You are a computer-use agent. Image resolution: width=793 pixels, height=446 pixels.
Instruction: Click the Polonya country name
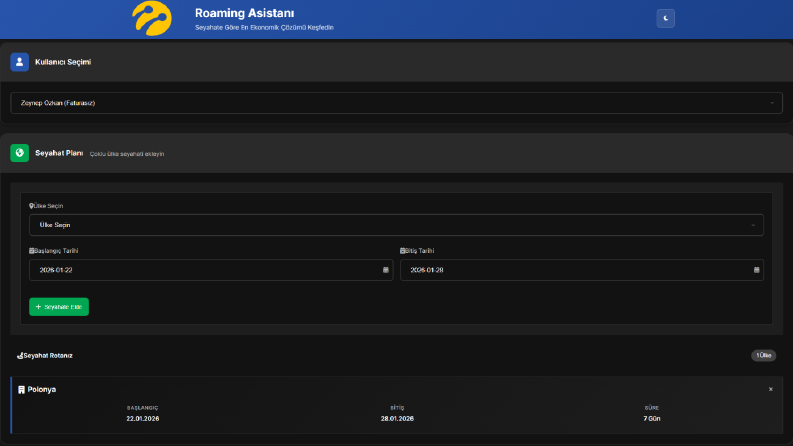[41, 390]
